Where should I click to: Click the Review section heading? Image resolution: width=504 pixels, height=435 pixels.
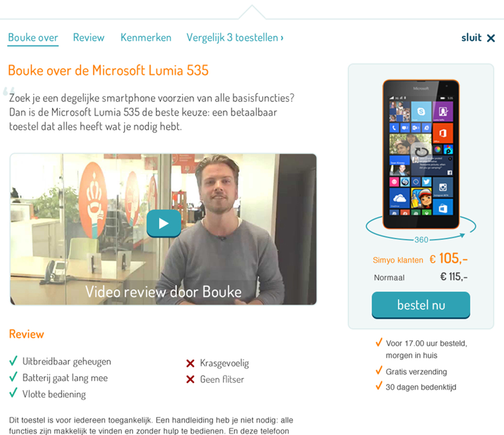(27, 334)
